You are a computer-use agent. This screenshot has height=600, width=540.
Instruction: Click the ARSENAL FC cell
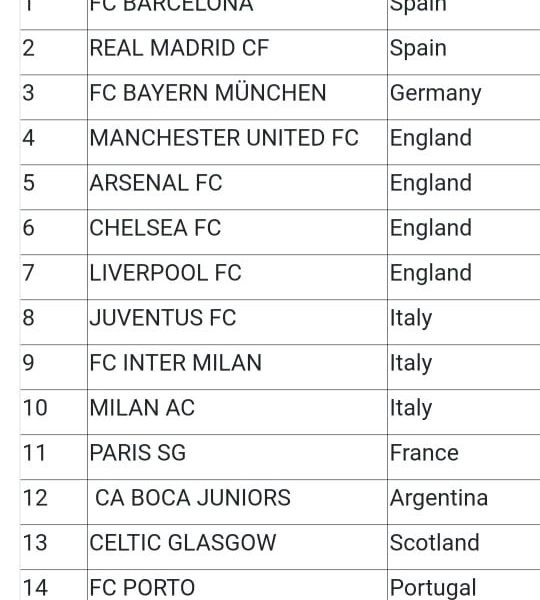(x=237, y=187)
